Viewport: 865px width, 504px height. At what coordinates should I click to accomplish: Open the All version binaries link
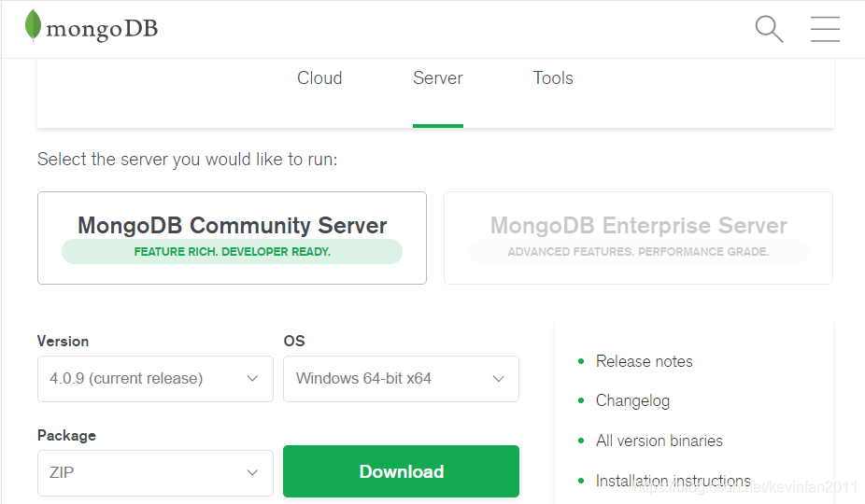point(659,441)
